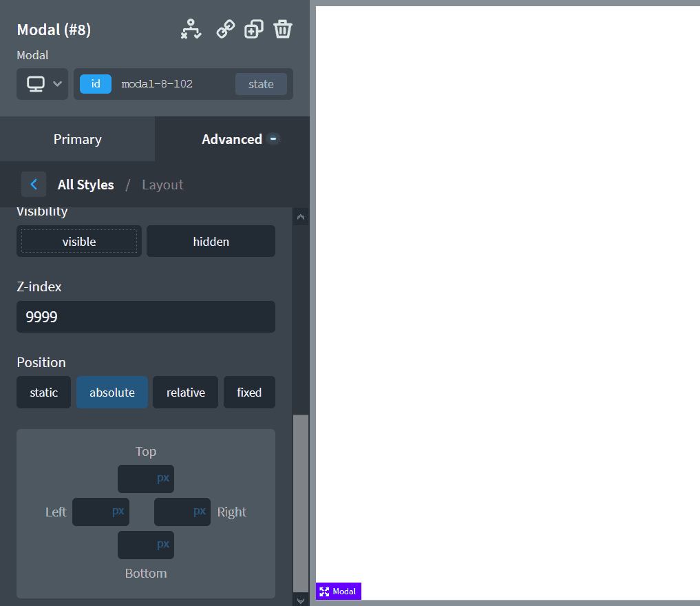Click the scrollbar down arrow
The image size is (700, 606).
pos(301,600)
